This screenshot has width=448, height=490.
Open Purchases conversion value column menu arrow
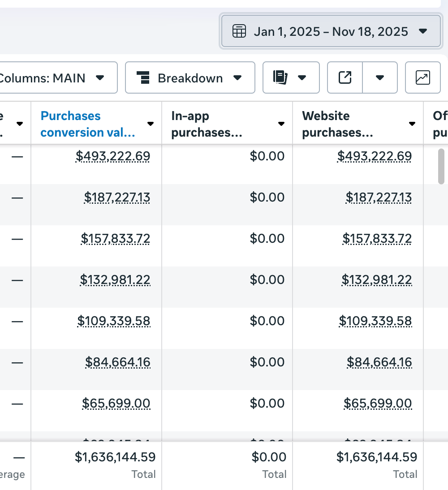click(151, 124)
